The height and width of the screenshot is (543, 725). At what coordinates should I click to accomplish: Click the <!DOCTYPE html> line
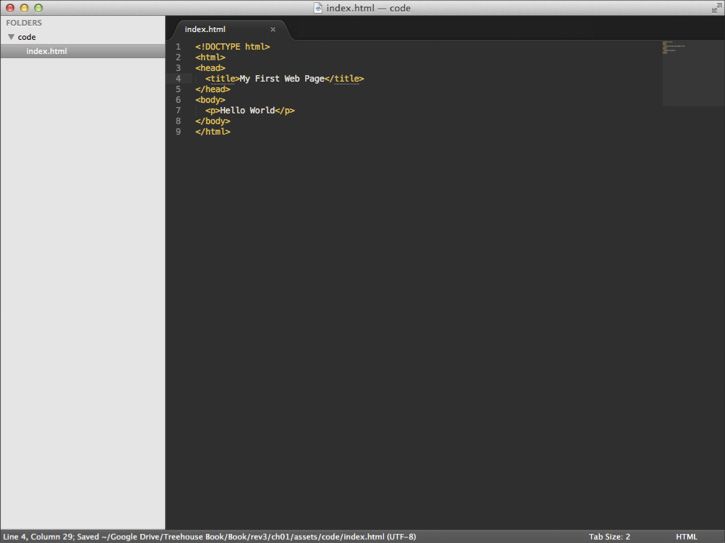[232, 47]
